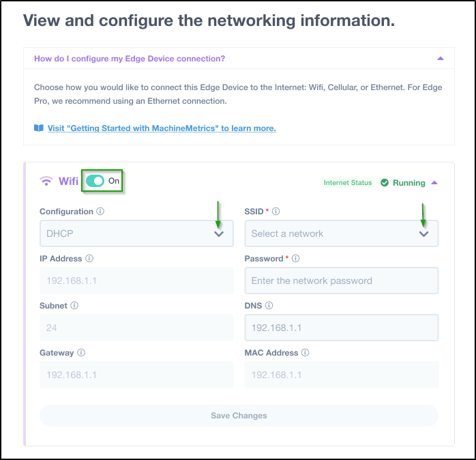
Task: Click the IP Address info icon
Action: (89, 258)
